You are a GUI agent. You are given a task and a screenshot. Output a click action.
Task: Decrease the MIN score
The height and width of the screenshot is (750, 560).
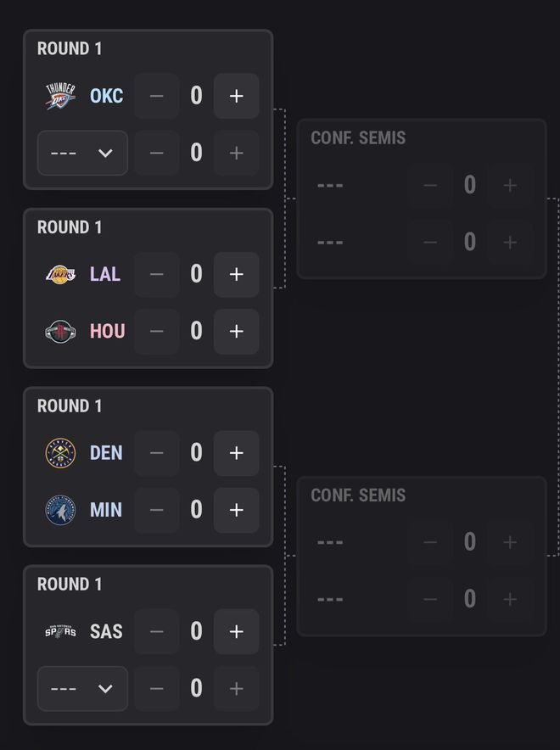pyautogui.click(x=156, y=509)
